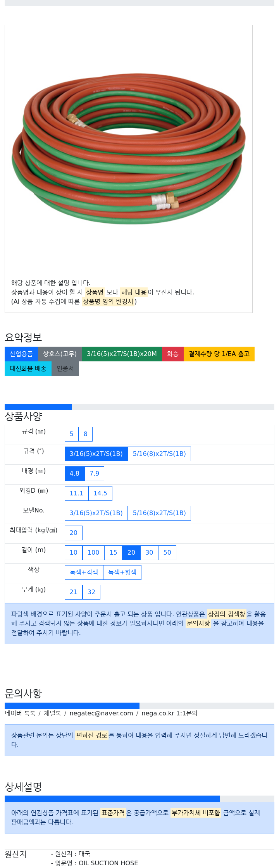Click the 쌍호스(고무) tag
The image size is (279, 868).
point(60,354)
